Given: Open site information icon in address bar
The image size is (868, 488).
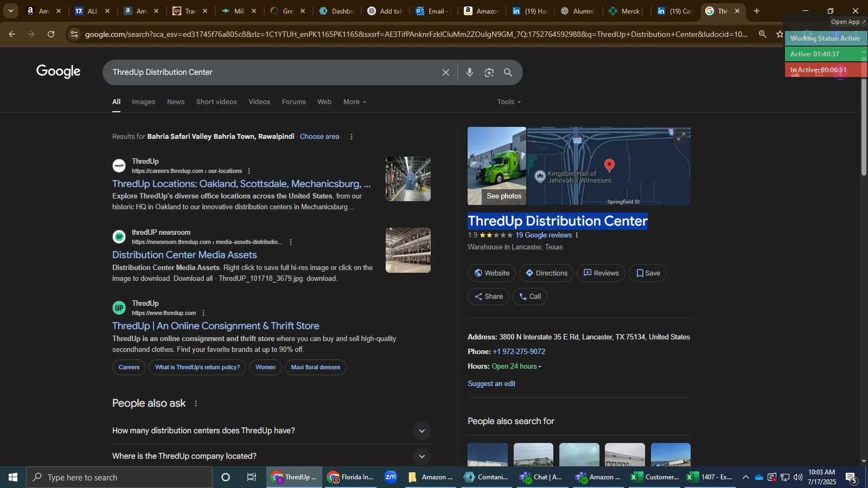Looking at the screenshot, I should coord(74,34).
